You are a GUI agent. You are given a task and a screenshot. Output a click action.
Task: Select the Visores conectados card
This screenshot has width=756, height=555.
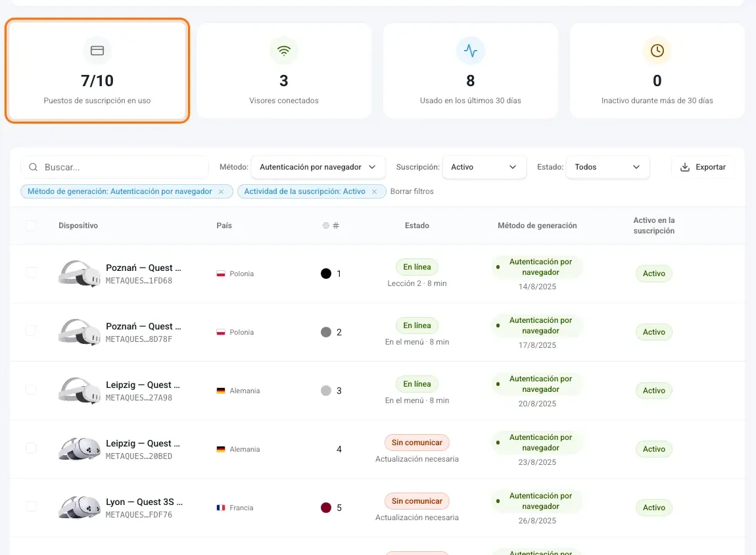(284, 71)
